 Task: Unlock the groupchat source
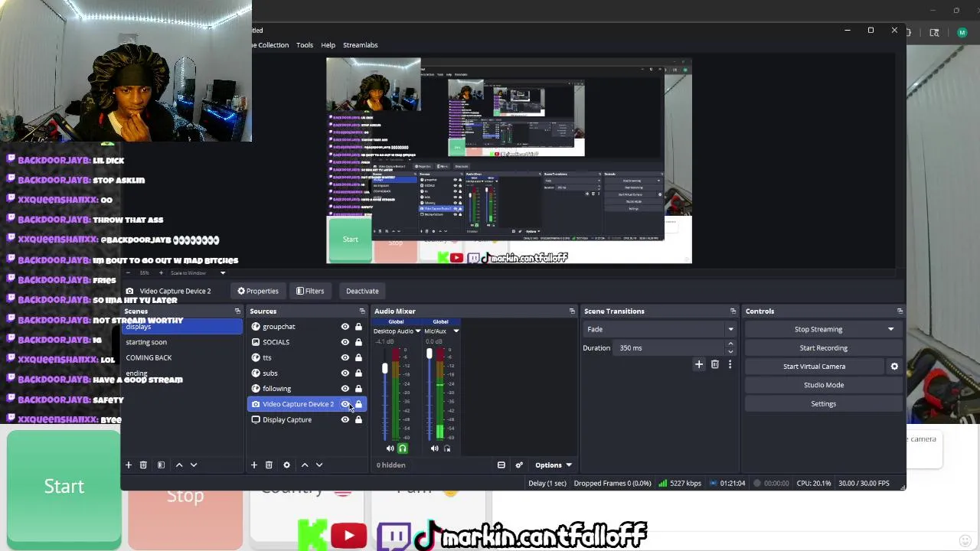pos(358,327)
